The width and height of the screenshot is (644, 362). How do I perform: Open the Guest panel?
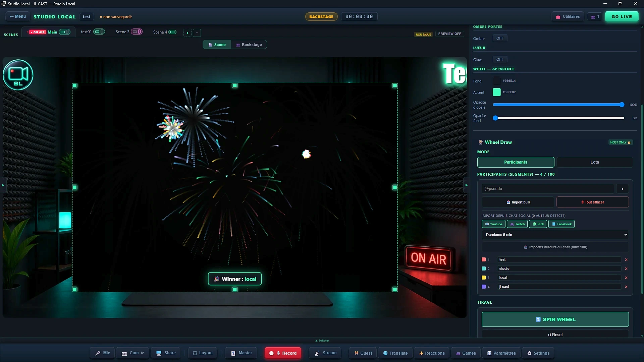363,353
